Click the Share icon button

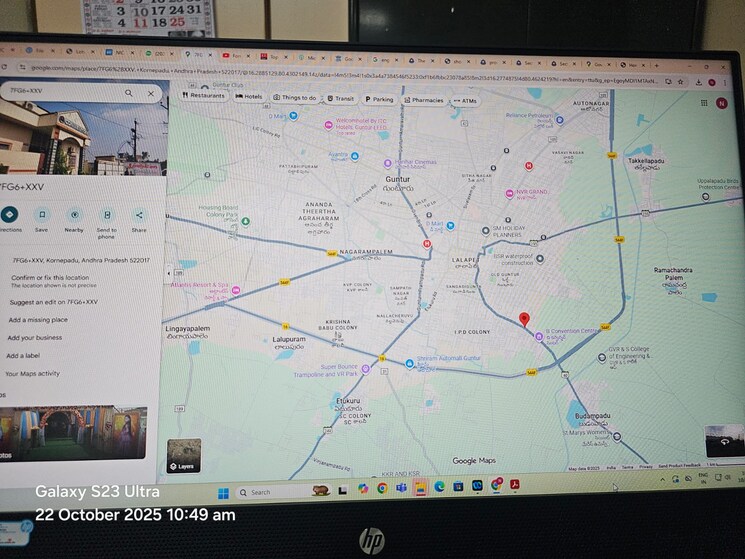139,215
